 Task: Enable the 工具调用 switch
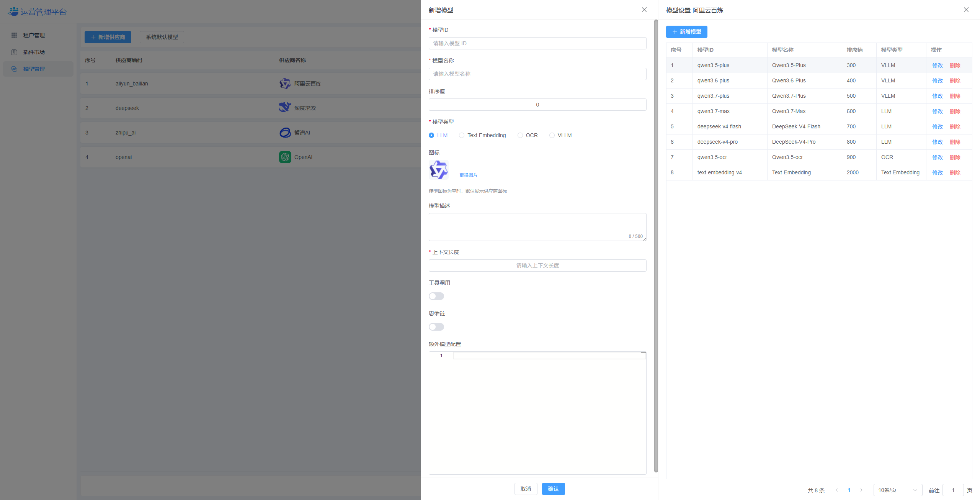436,296
